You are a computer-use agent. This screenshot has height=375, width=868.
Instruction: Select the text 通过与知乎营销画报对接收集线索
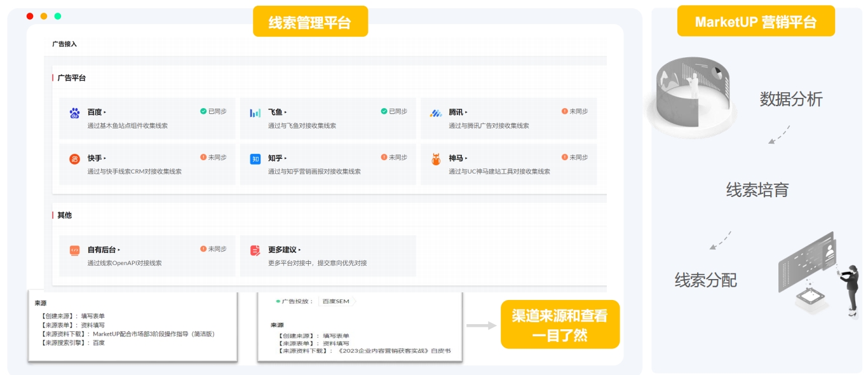pos(315,172)
